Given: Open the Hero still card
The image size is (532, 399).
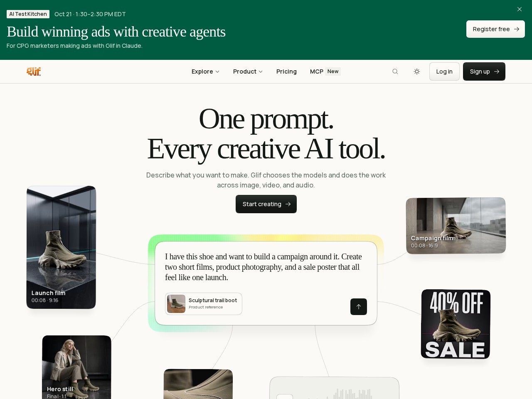Looking at the screenshot, I should click(x=76, y=367).
